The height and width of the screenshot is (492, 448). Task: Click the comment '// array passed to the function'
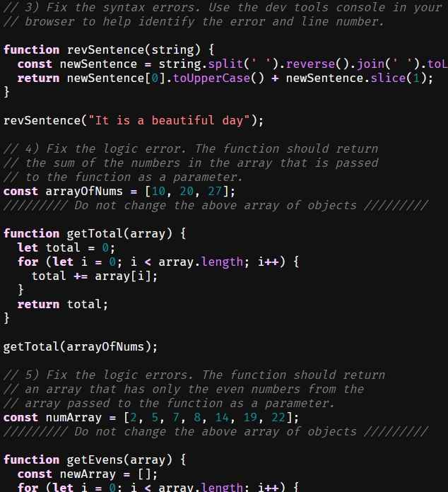coord(169,403)
